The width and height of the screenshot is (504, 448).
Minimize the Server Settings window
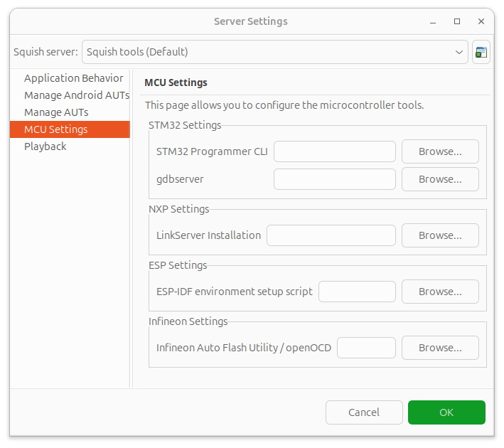coord(433,21)
